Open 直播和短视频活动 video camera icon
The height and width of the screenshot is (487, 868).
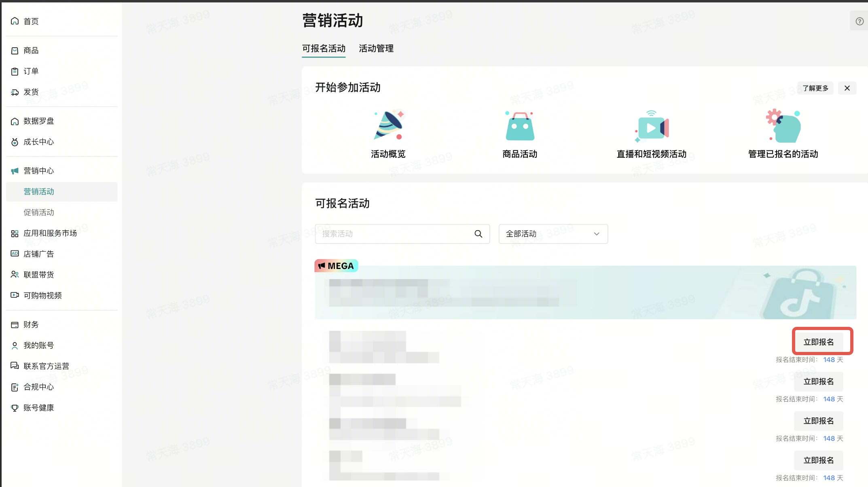[651, 126]
